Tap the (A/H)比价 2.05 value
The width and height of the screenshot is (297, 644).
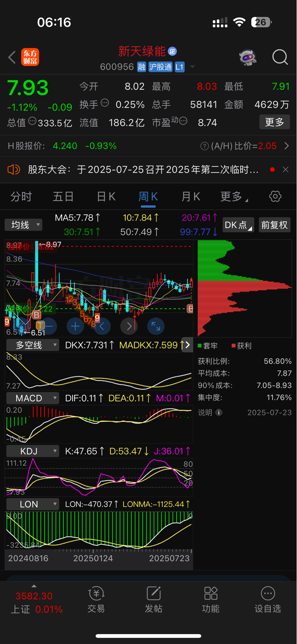pos(267,146)
